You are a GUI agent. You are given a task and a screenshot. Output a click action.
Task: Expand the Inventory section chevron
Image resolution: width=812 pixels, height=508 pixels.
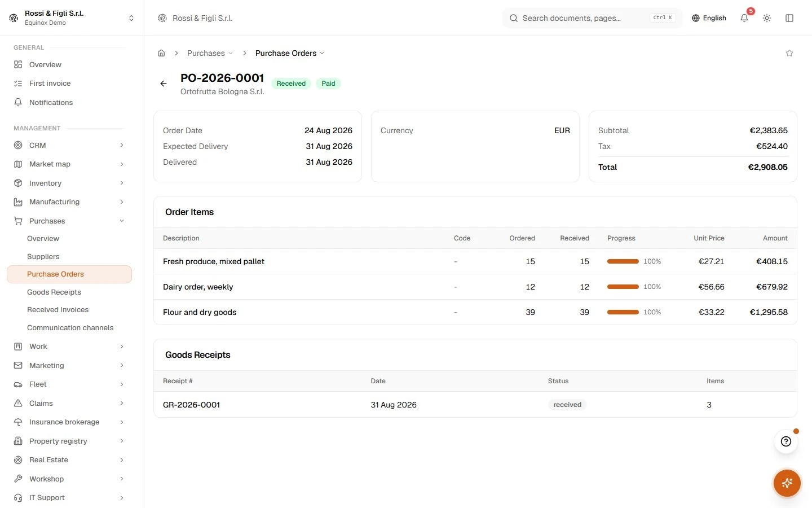[122, 183]
